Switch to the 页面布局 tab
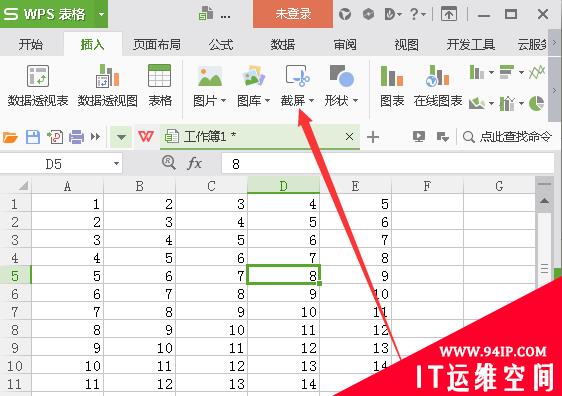Screen dimensions: 562x396 (157, 44)
